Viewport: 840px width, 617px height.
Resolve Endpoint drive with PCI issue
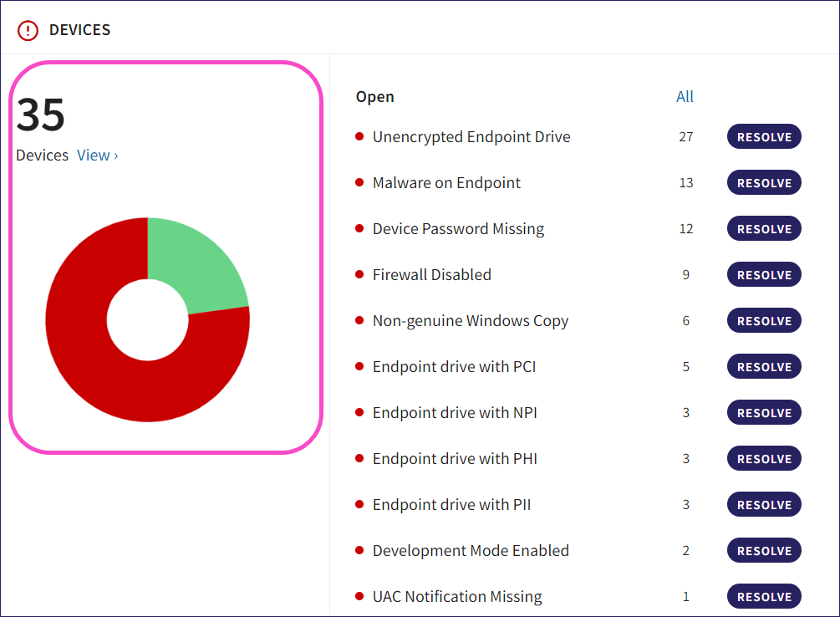[764, 367]
